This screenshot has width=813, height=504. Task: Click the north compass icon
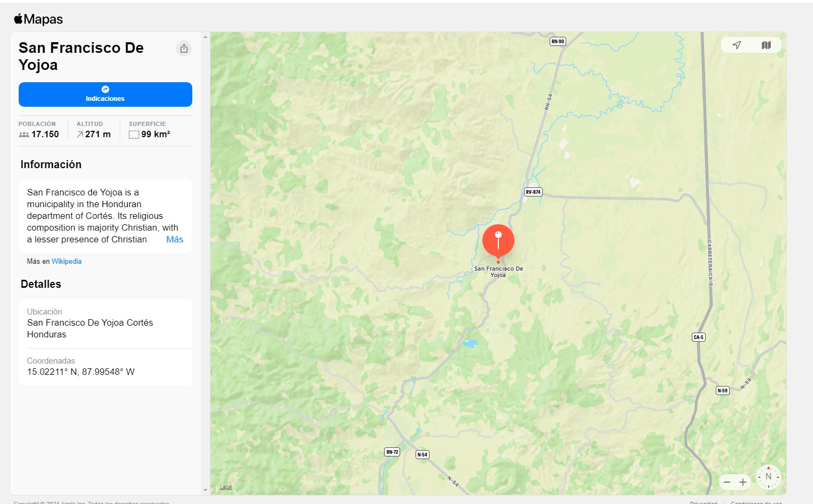pyautogui.click(x=769, y=477)
